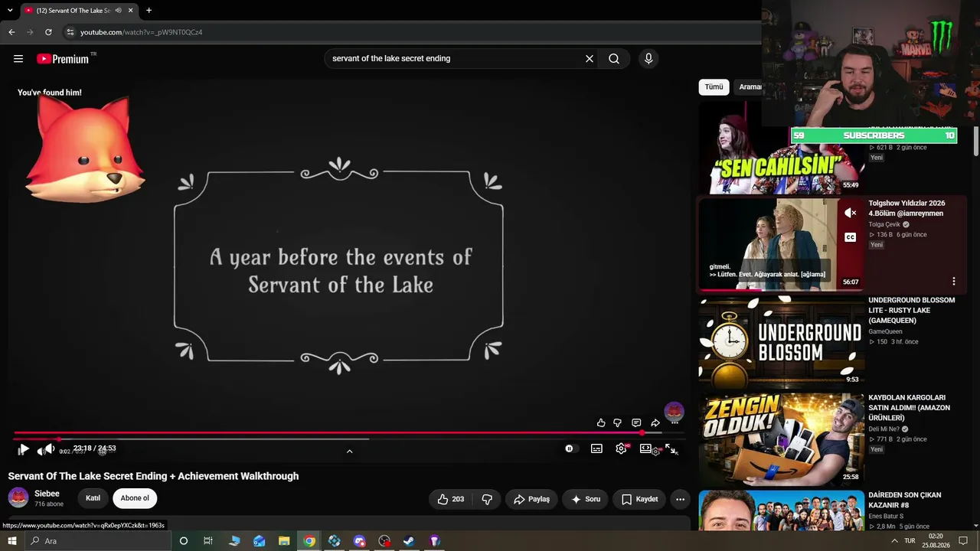Share from the player overlay arrow icon
980x551 pixels.
(655, 422)
